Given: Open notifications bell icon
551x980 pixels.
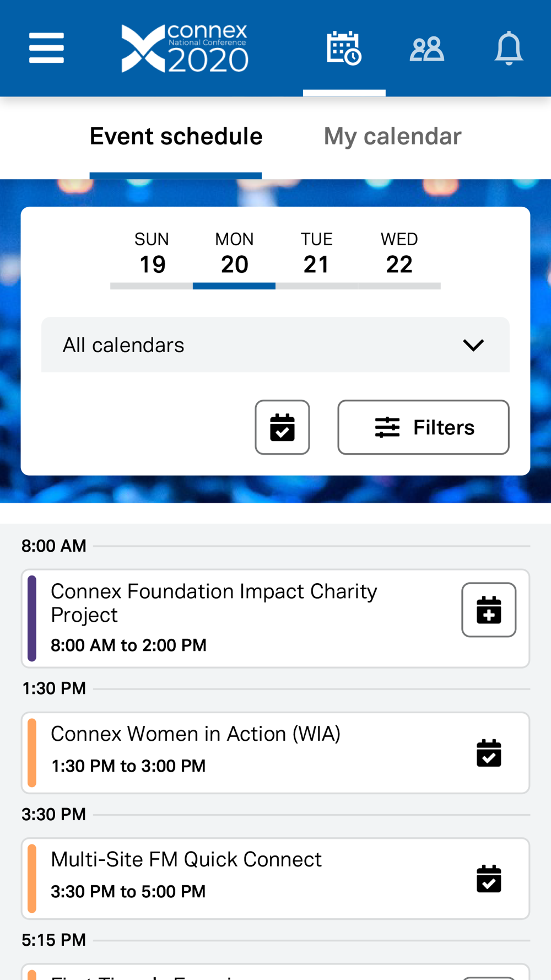Looking at the screenshot, I should click(x=509, y=49).
